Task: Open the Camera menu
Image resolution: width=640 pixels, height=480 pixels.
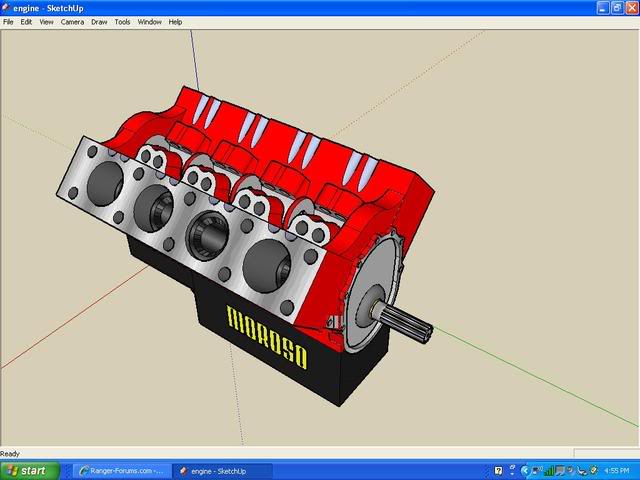Action: point(72,22)
